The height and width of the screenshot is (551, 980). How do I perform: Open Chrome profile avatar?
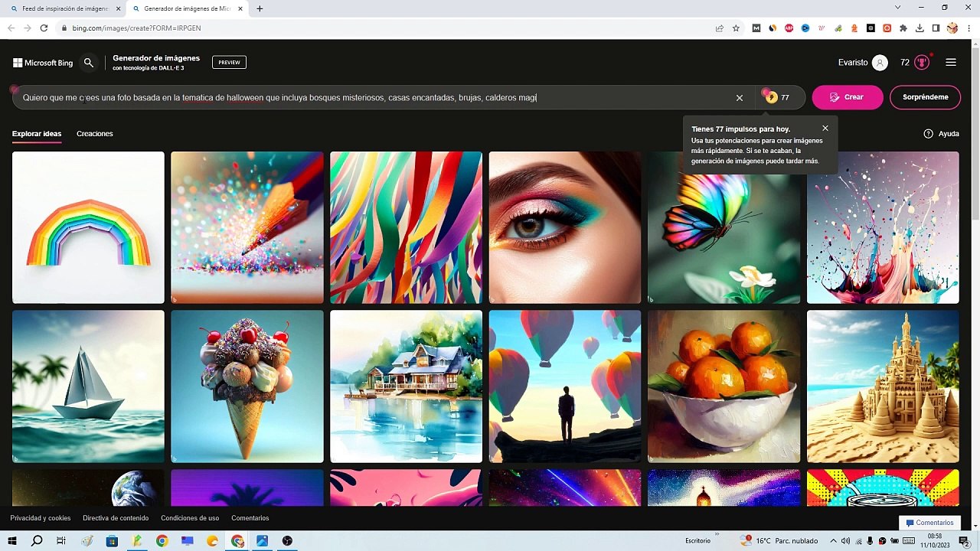952,28
